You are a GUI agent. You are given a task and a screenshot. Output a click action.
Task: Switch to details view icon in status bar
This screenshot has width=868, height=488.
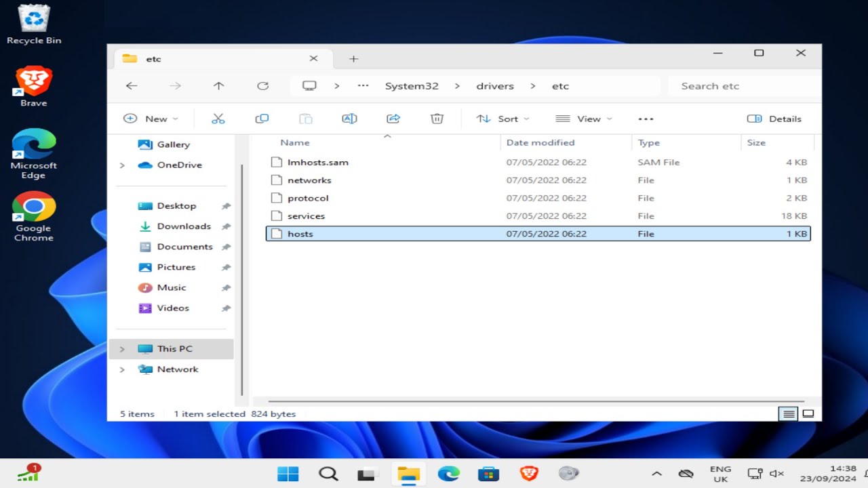pyautogui.click(x=788, y=414)
